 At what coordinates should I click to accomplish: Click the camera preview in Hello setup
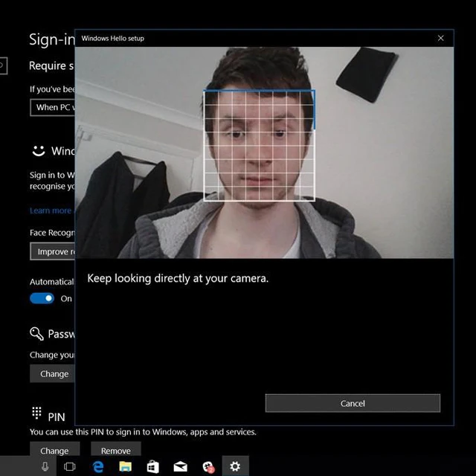click(x=264, y=152)
